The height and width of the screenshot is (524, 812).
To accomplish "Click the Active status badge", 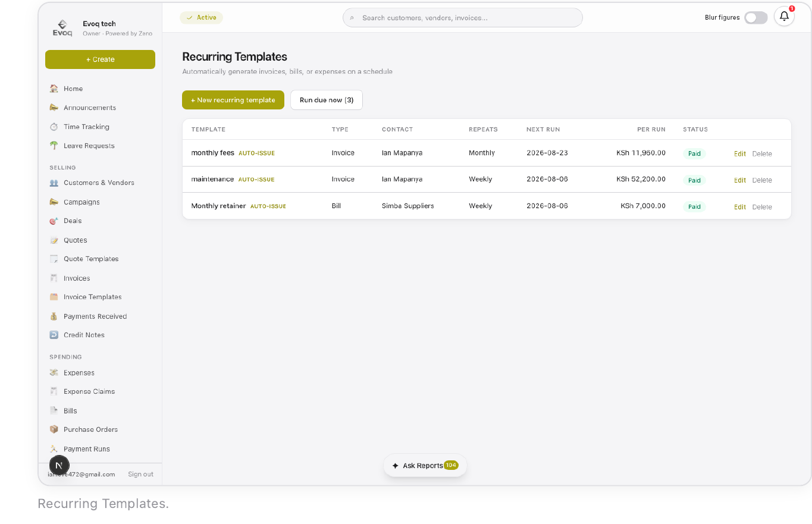I will tap(201, 18).
